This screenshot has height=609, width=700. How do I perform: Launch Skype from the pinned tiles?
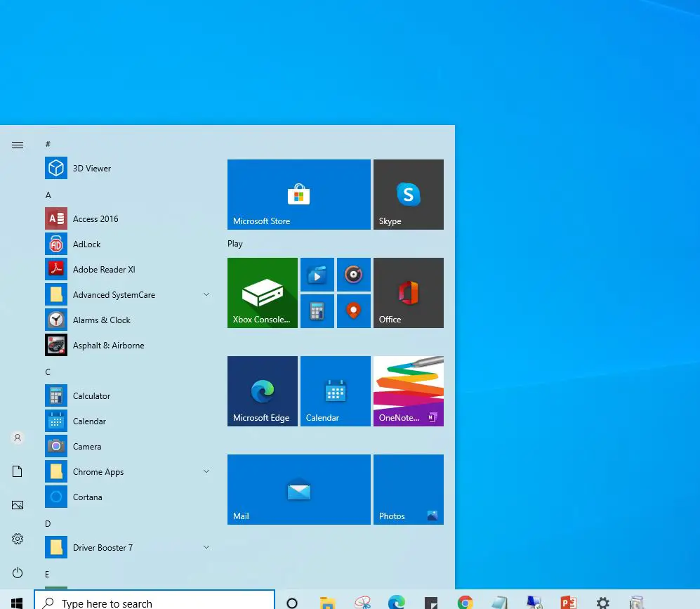click(x=408, y=195)
